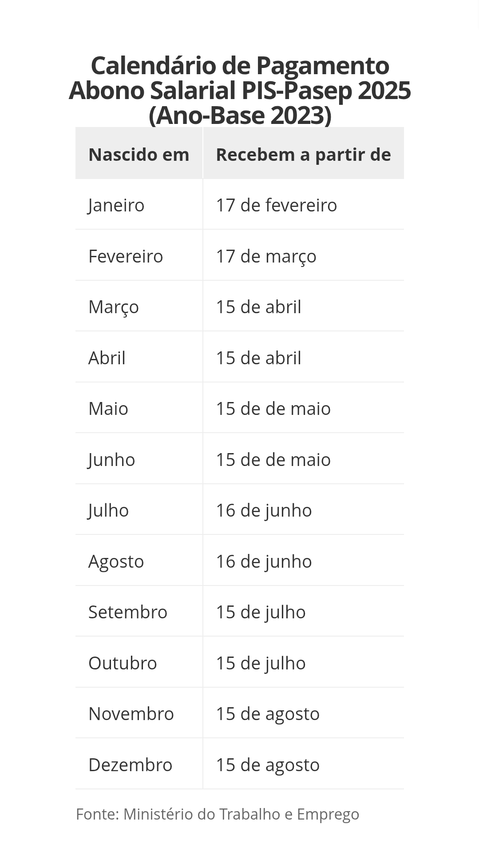Select the 'Maio' birth month cell
Screen dimensions: 479x868
point(108,409)
